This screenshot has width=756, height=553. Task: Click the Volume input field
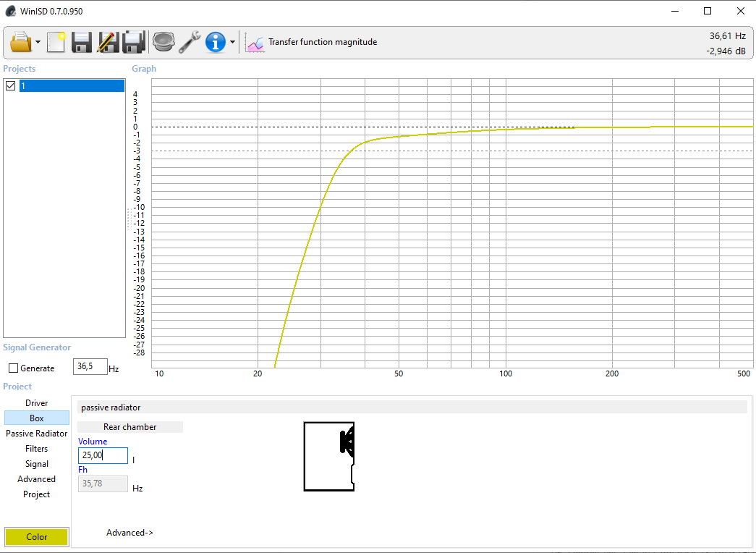pos(103,455)
